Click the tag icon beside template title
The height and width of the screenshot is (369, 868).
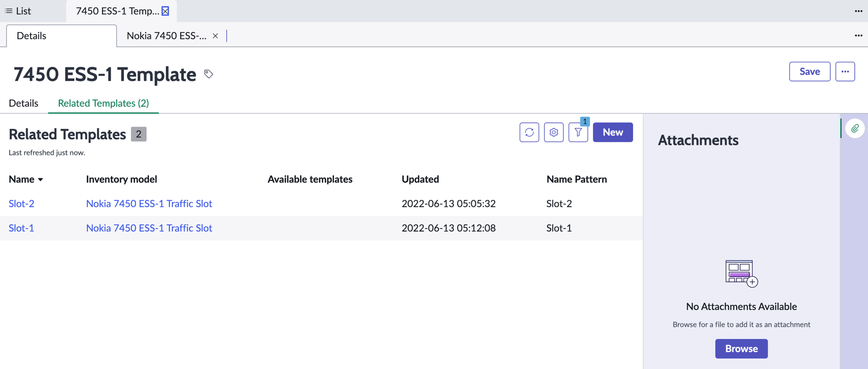click(209, 74)
